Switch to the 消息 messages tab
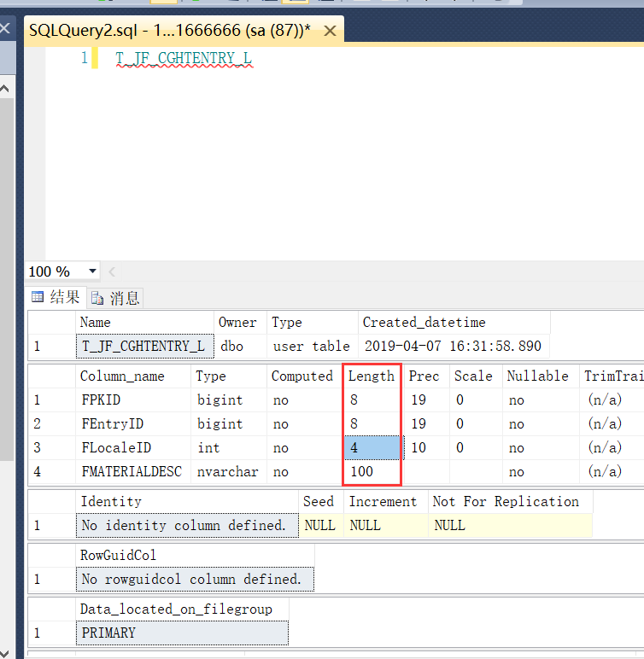The image size is (644, 659). pyautogui.click(x=115, y=299)
